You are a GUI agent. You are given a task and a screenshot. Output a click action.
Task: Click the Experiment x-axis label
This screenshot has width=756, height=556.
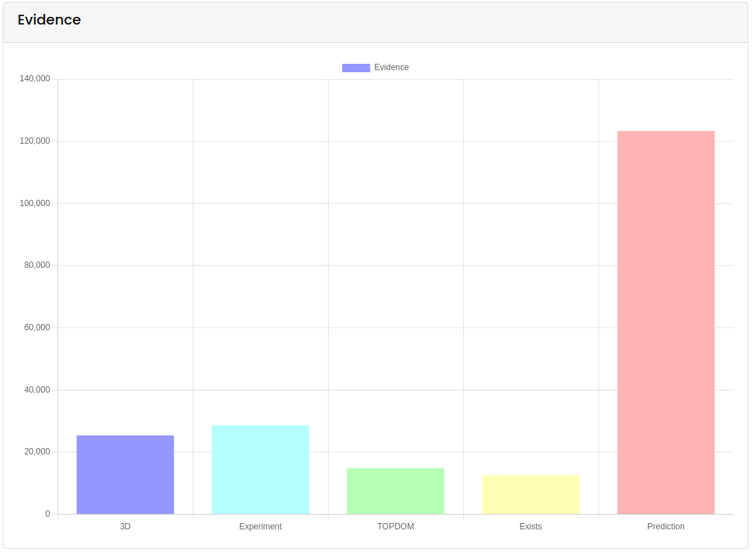(260, 527)
